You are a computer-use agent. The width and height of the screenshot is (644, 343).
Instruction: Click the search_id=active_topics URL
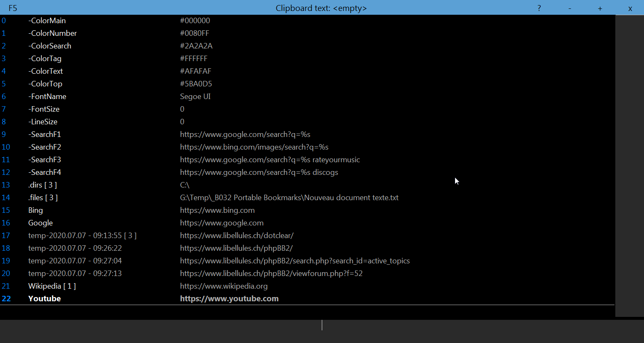295,261
